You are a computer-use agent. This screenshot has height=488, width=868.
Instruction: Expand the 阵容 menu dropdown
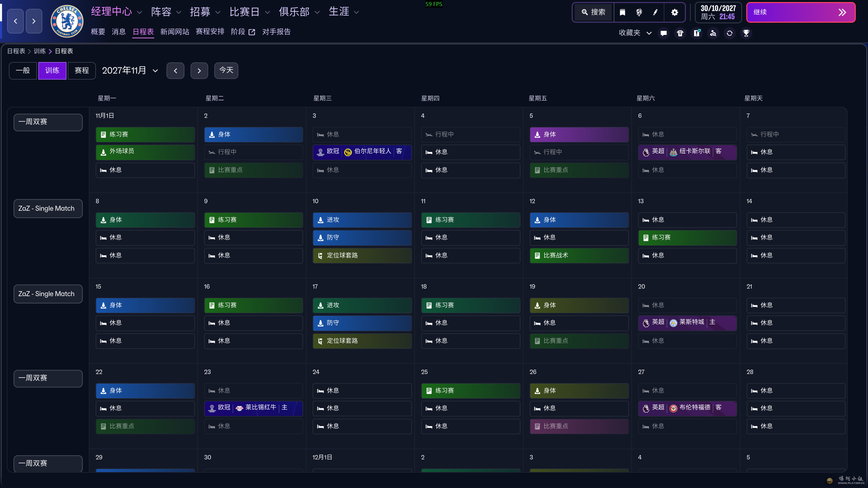[x=166, y=12]
